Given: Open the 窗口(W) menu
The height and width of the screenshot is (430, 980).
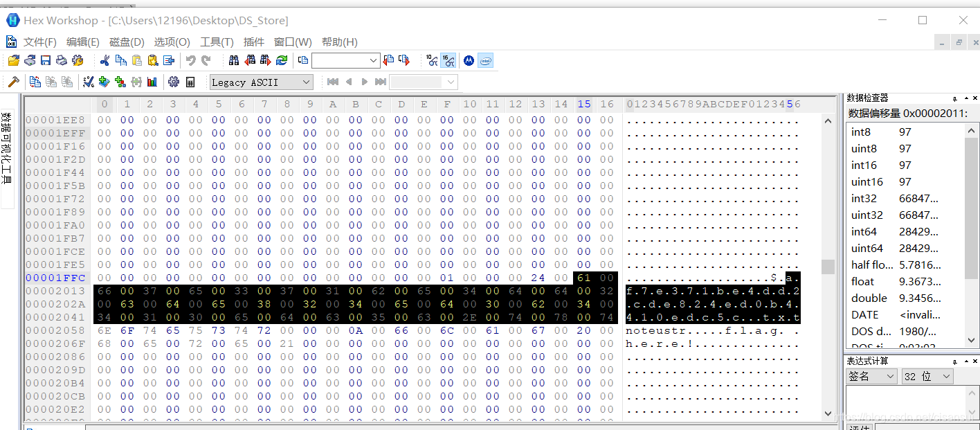Looking at the screenshot, I should coord(293,42).
